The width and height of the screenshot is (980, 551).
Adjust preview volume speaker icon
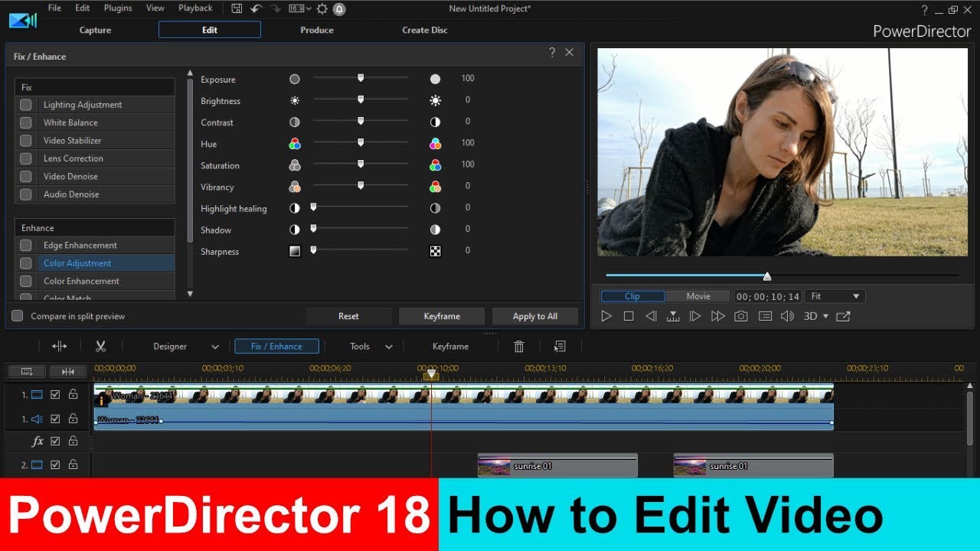point(787,316)
